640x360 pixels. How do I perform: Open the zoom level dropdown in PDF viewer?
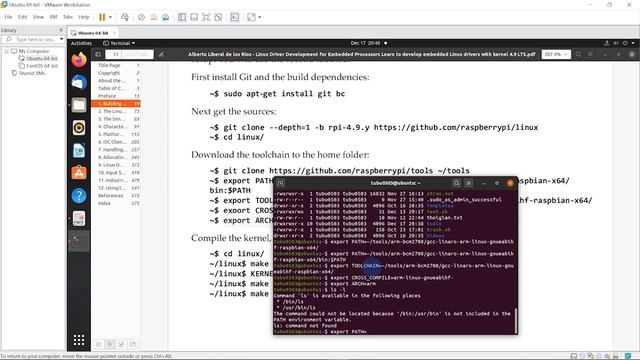click(556, 54)
